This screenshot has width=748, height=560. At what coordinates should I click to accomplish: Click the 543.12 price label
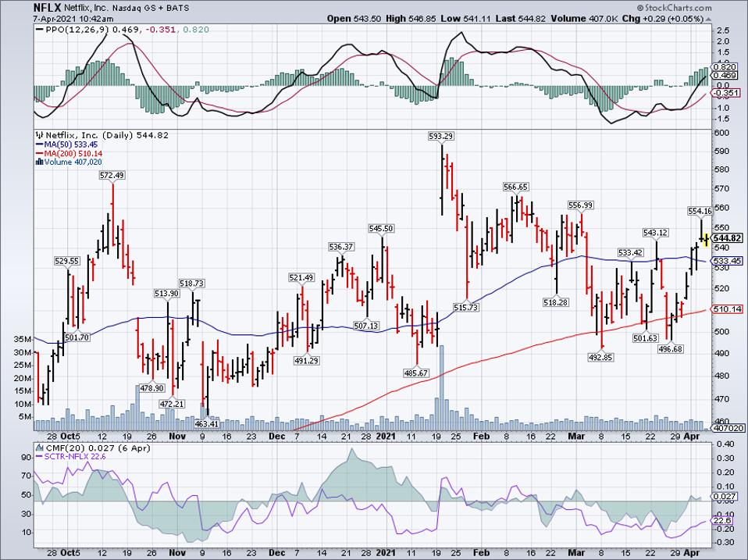[x=655, y=233]
